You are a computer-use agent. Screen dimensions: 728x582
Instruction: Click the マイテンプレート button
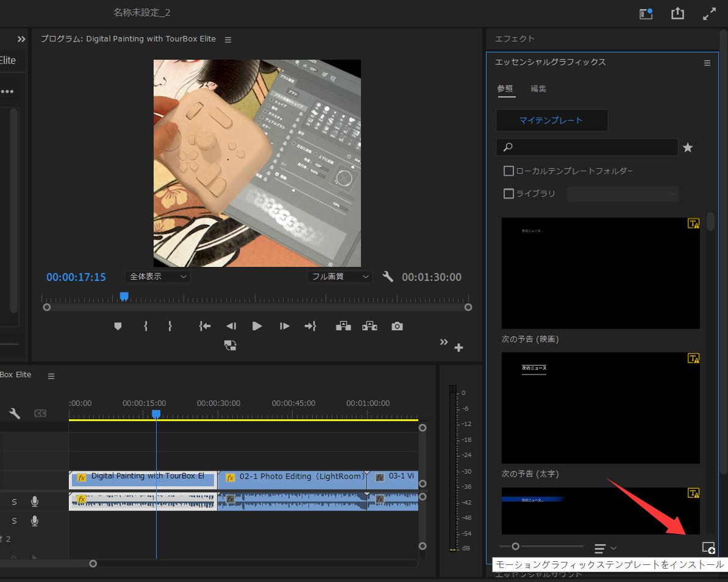click(551, 121)
